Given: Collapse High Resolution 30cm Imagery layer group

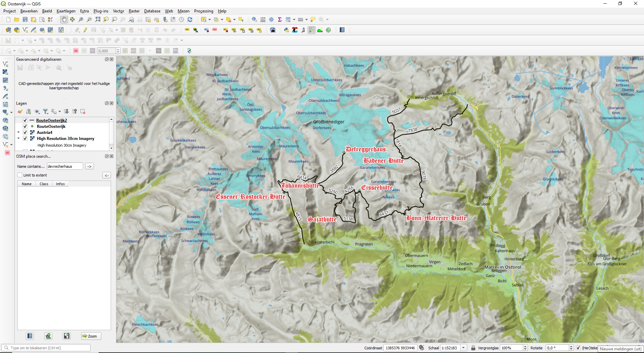Looking at the screenshot, I should 19,139.
